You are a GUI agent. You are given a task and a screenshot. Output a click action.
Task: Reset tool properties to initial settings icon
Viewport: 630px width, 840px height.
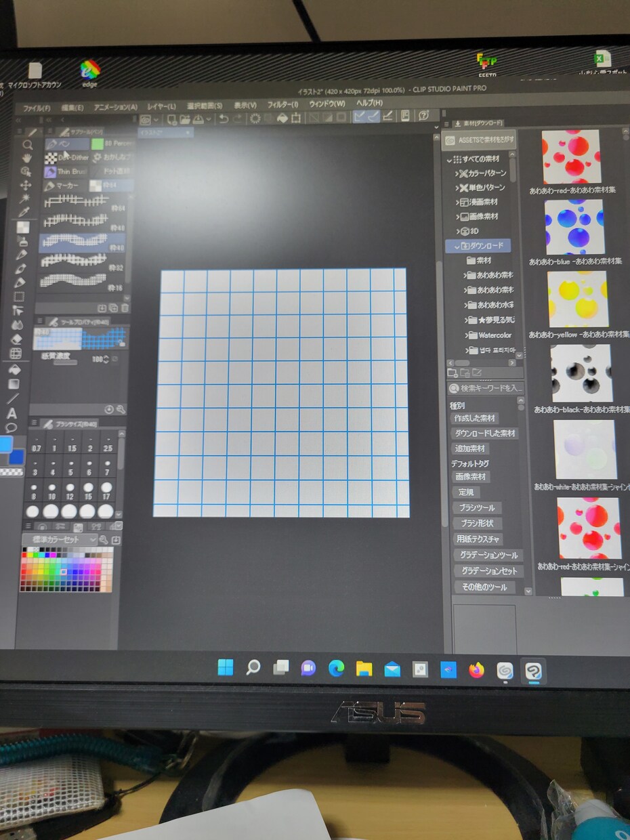click(x=109, y=410)
